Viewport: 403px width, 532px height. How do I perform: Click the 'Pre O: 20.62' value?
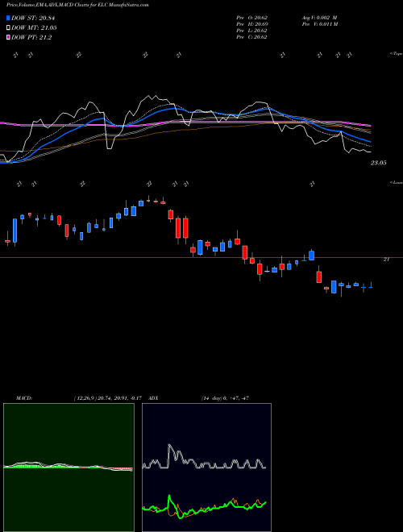(x=251, y=18)
